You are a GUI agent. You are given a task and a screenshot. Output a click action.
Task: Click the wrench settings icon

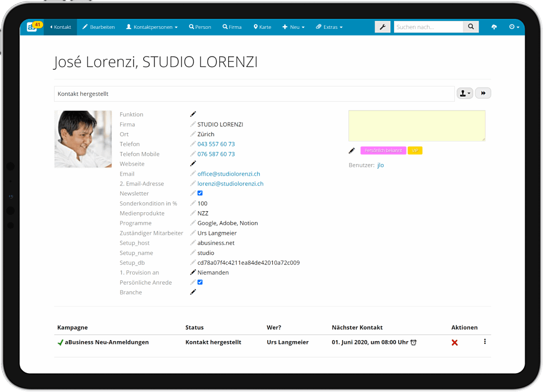(x=382, y=27)
